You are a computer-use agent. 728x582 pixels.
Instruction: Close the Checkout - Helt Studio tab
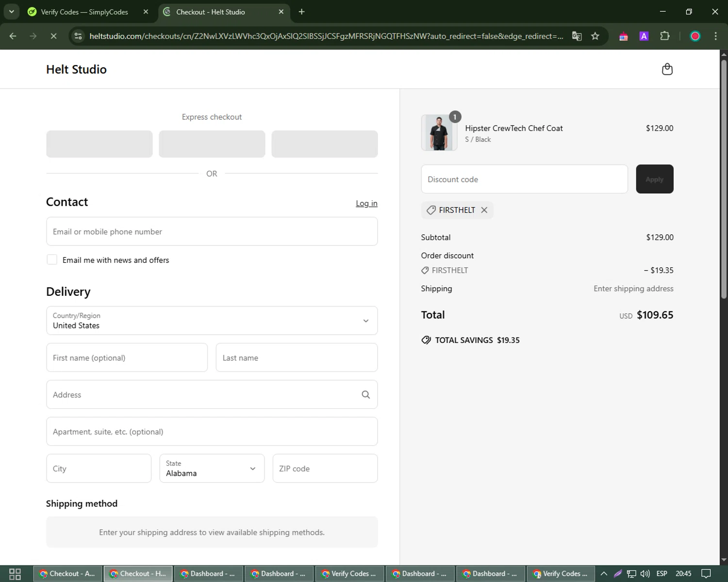[281, 12]
